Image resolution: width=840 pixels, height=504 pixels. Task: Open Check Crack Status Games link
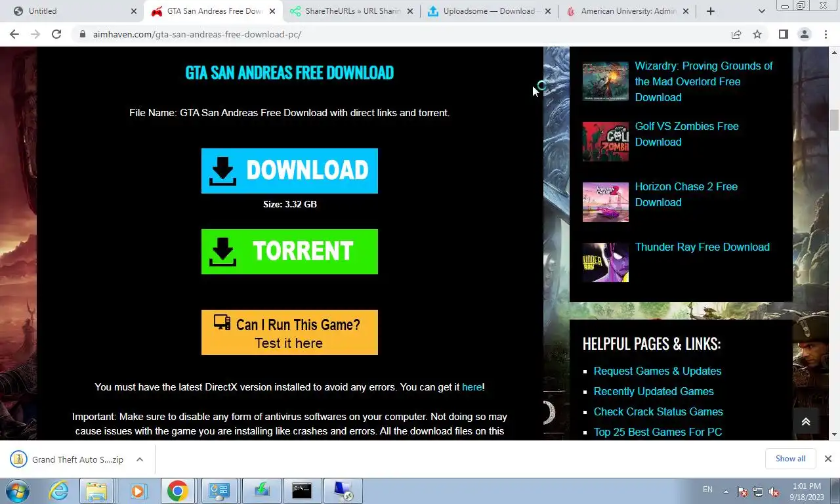[658, 411]
